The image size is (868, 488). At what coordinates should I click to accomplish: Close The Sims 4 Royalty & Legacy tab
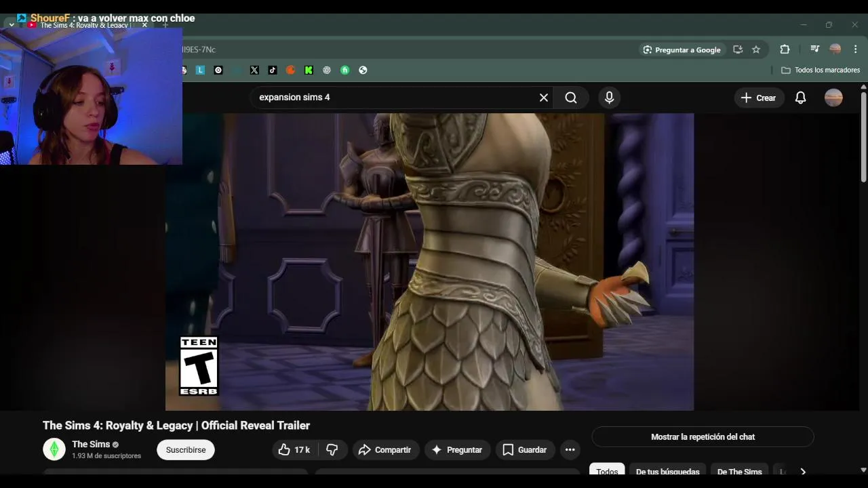144,25
